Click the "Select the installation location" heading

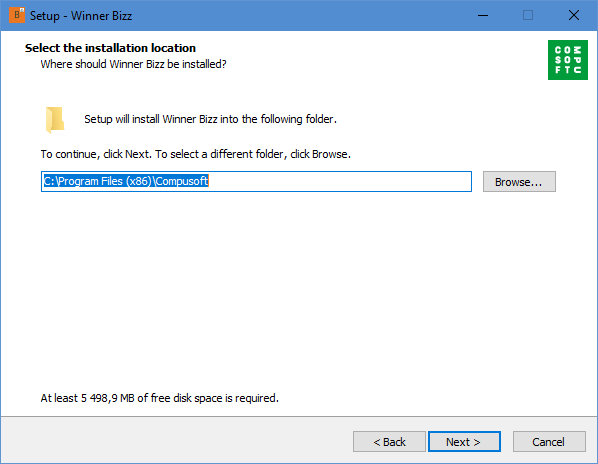pyautogui.click(x=110, y=48)
